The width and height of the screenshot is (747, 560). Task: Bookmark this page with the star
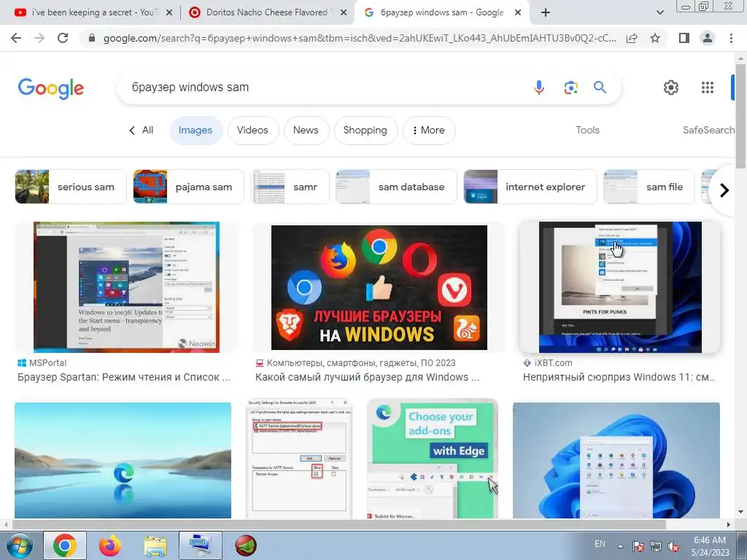655,38
